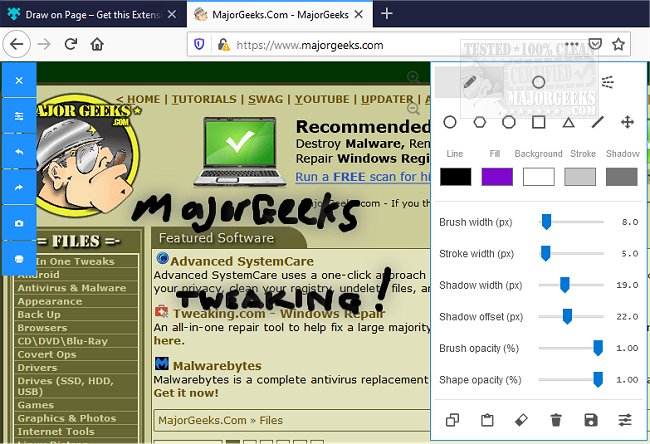Choose the circle shape tool
This screenshot has width=650, height=444.
450,122
